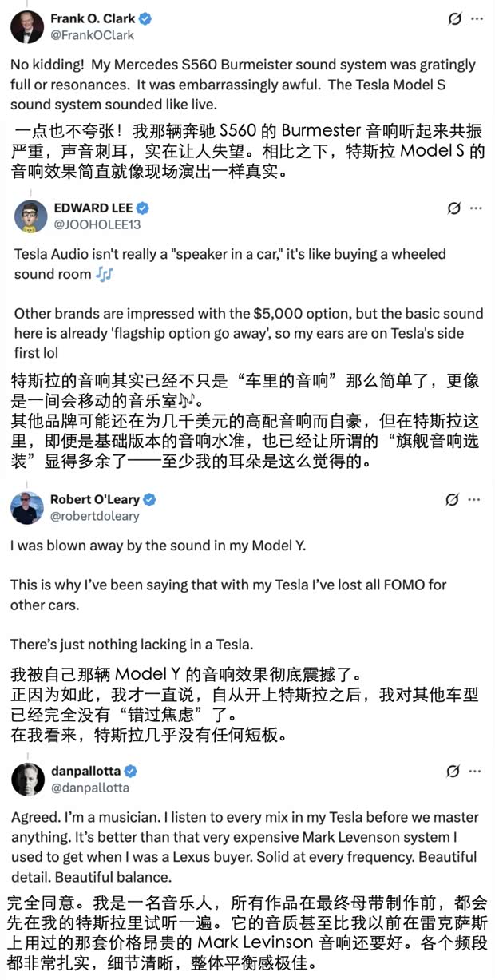Click Frank O. Clark's profile avatar
Screen dimensions: 495x980
click(x=27, y=26)
